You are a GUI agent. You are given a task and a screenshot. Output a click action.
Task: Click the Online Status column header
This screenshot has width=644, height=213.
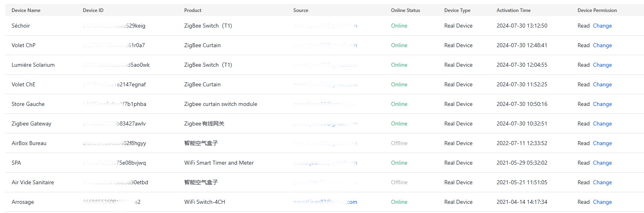coord(405,10)
